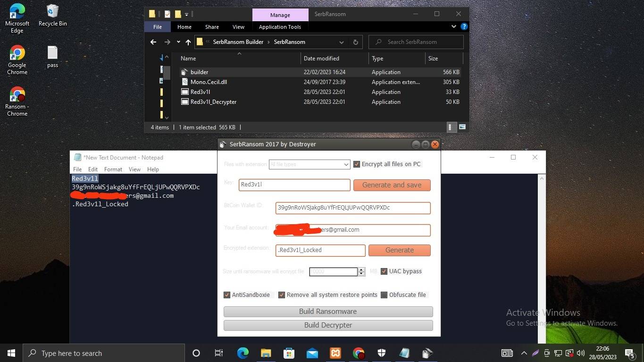Viewport: 644px width, 362px height.
Task: Select the Recycle Bin desktop icon
Action: pyautogui.click(x=53, y=16)
